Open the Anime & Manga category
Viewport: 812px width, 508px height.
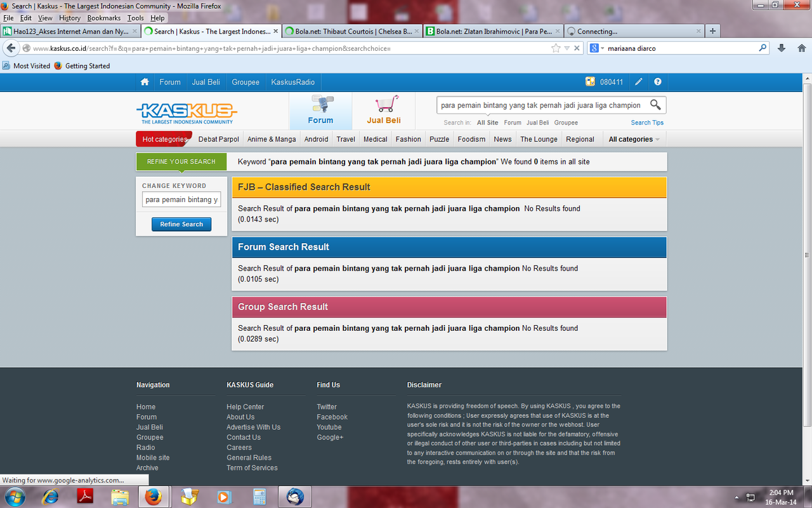[x=272, y=139]
